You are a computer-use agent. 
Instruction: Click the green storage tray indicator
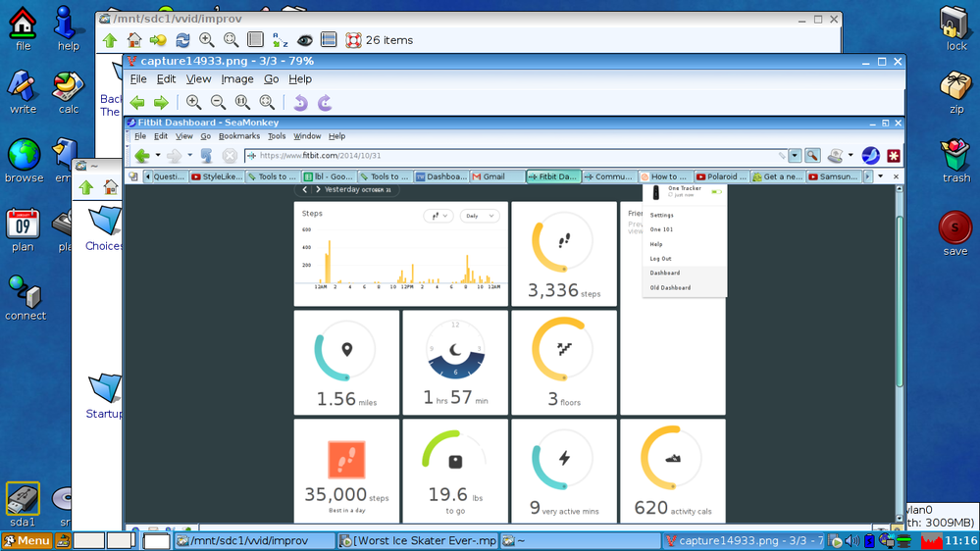coord(903,541)
